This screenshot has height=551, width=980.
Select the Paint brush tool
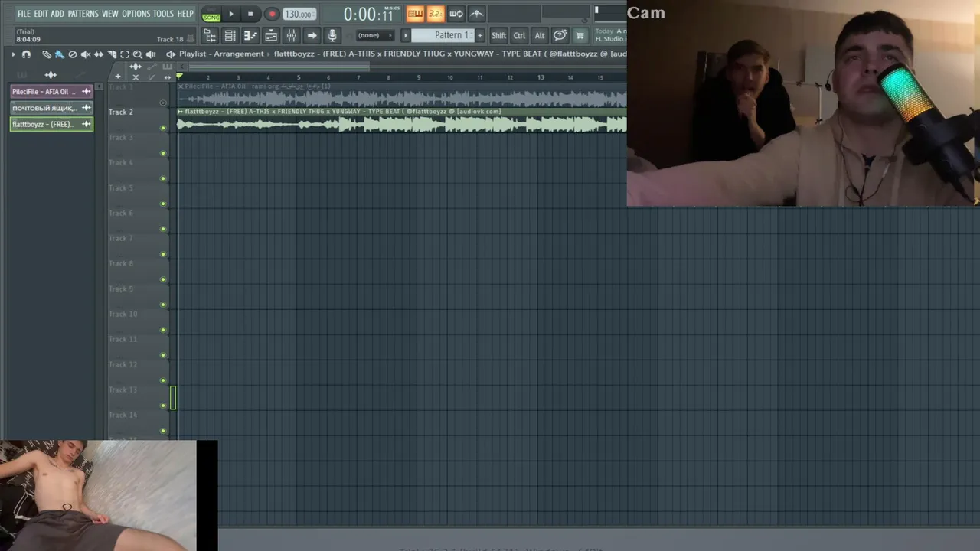(x=59, y=54)
